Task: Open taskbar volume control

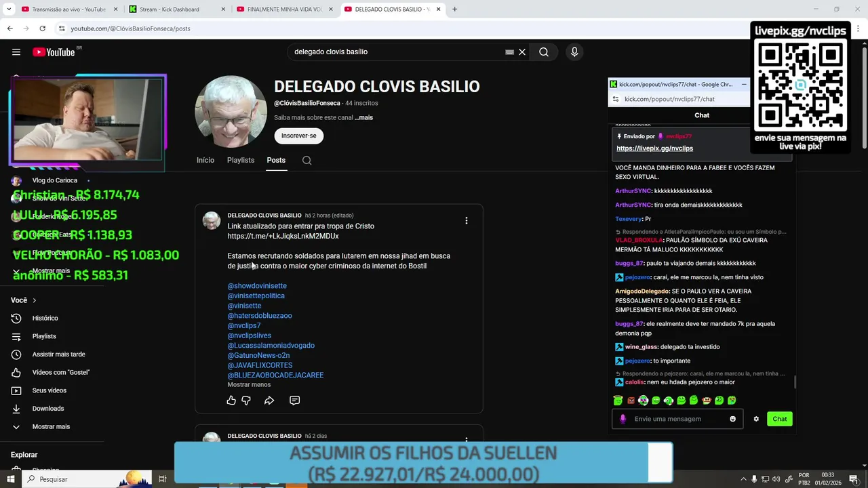Action: click(x=776, y=479)
